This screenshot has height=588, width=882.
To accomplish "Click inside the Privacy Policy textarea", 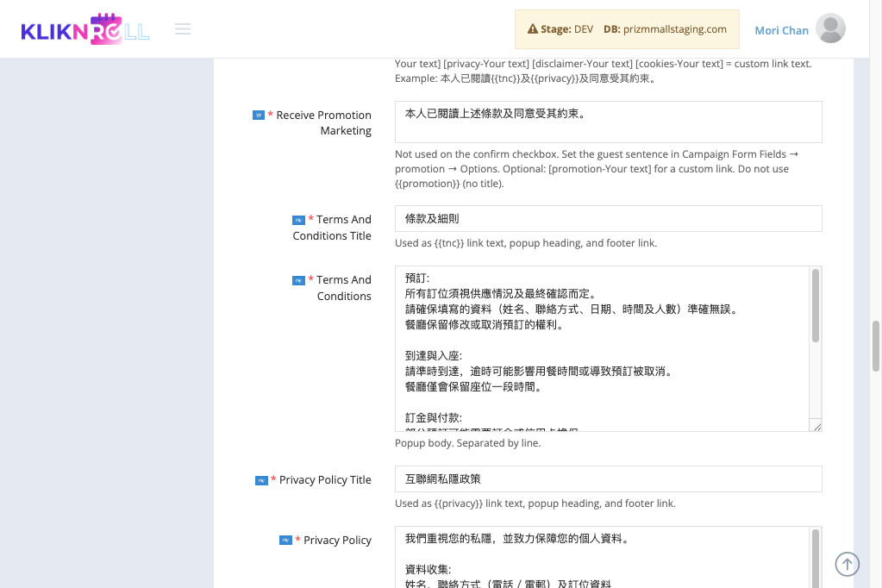I will [602, 558].
